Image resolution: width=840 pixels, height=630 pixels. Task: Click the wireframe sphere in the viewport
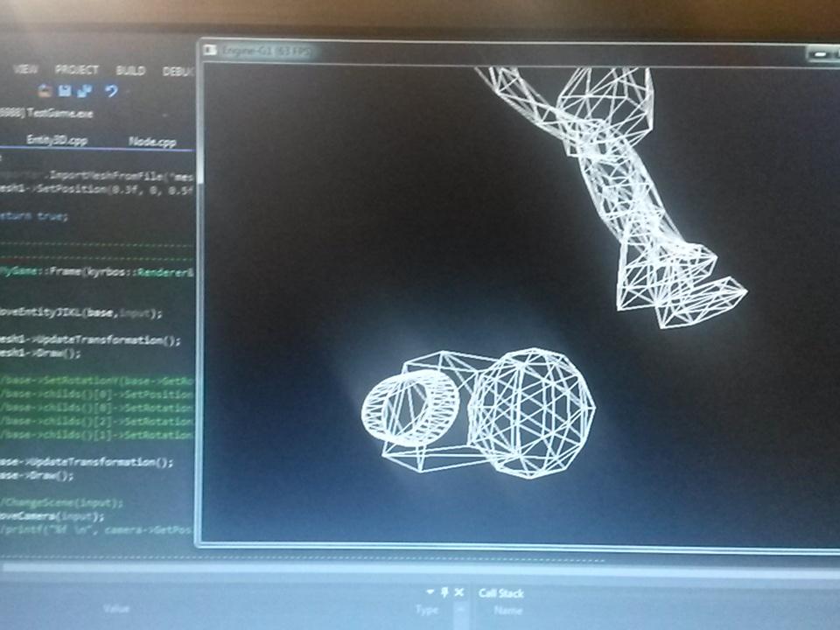tap(534, 411)
